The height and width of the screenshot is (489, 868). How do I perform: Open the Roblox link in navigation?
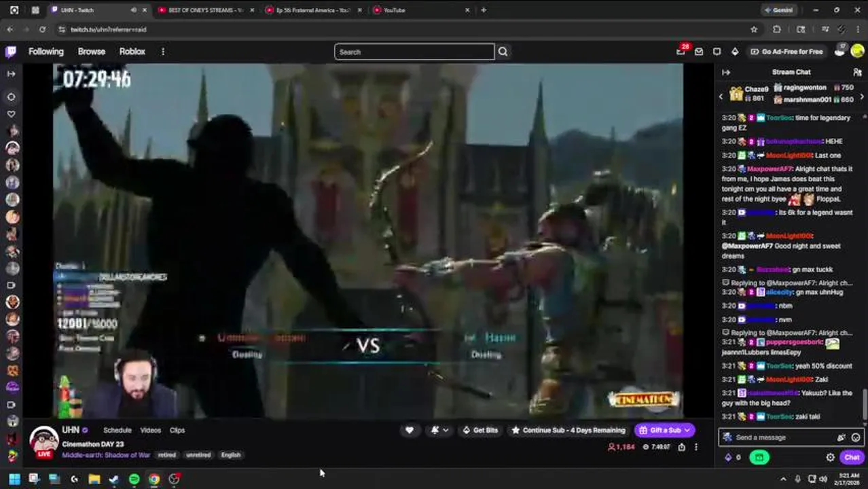(132, 52)
